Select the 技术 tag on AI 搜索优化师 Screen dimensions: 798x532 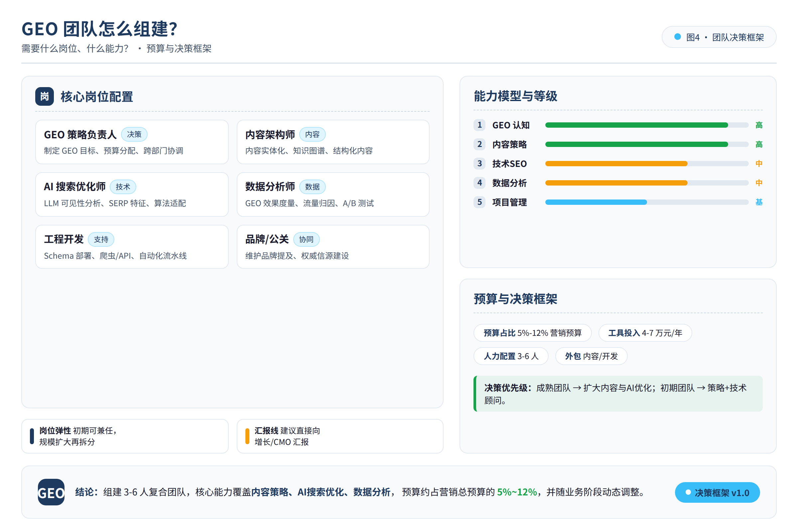(123, 187)
